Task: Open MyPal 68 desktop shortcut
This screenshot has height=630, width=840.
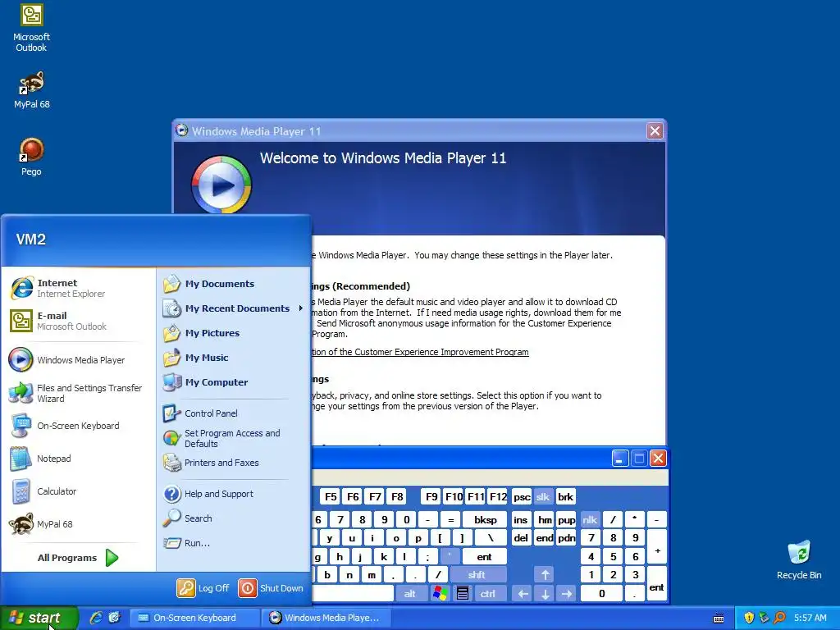Action: click(32, 90)
